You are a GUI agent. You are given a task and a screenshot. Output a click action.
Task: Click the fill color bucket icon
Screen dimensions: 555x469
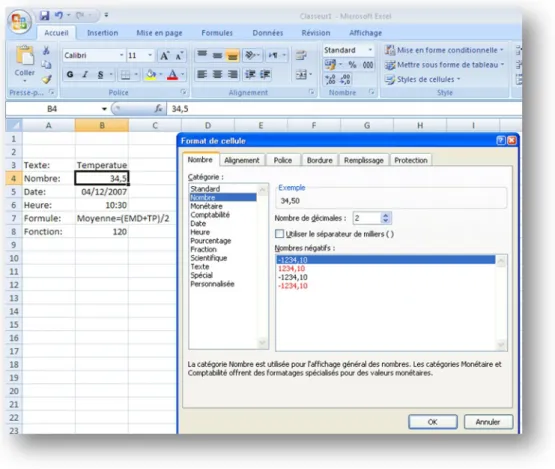click(151, 75)
